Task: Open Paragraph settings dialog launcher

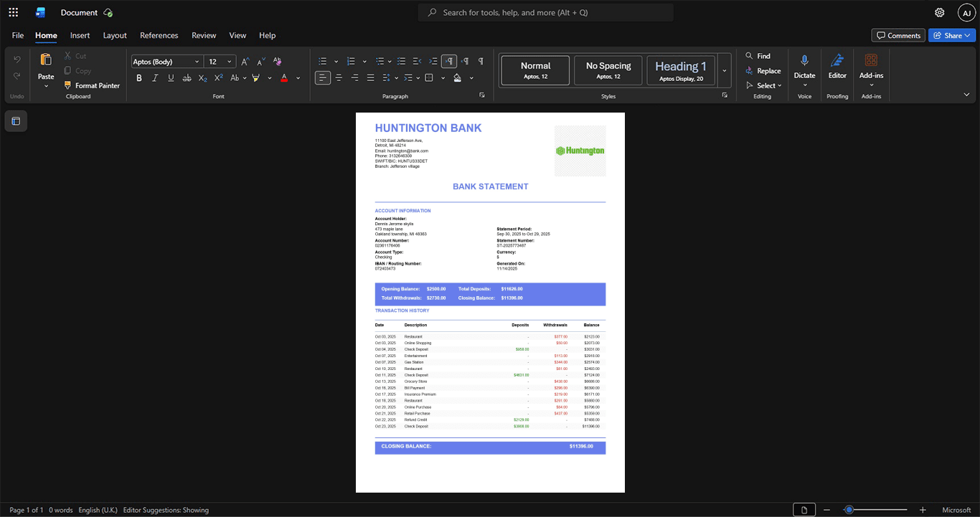Action: pos(481,95)
